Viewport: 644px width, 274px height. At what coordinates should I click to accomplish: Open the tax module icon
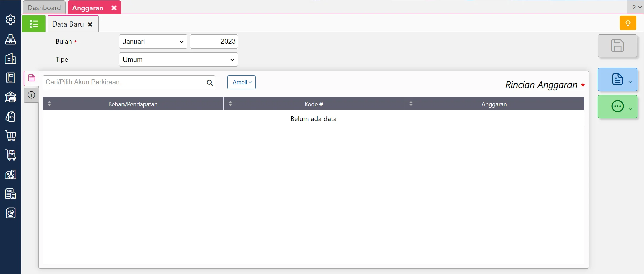click(x=10, y=194)
